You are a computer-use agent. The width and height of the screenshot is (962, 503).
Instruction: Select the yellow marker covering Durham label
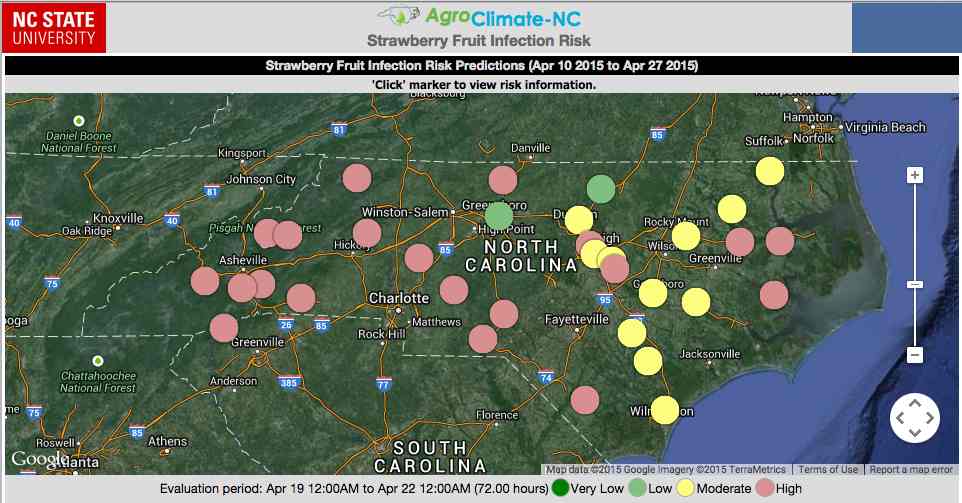pos(579,220)
